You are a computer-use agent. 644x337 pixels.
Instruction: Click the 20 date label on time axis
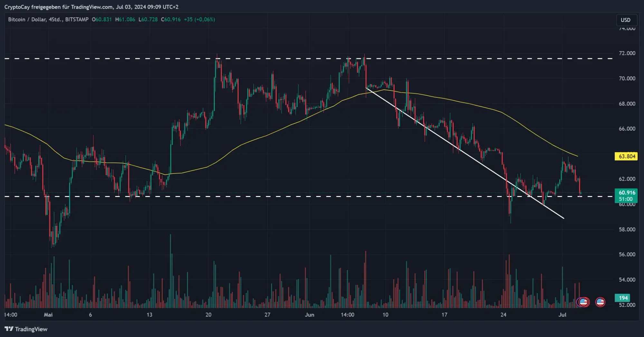[208, 314]
